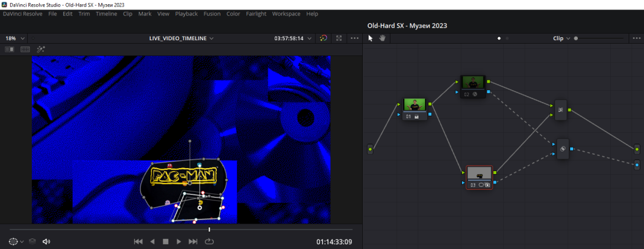
Task: Open the Fairlight menu
Action: coord(256,14)
